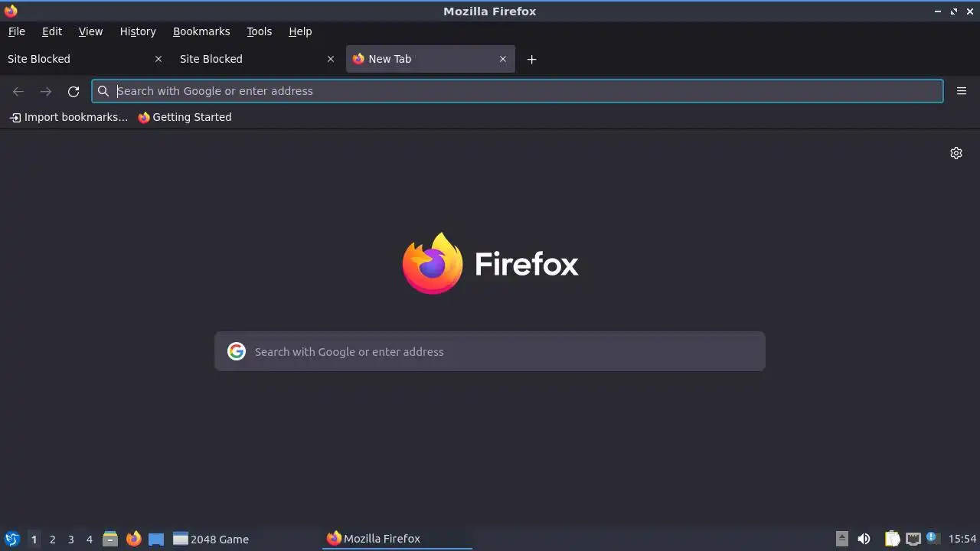The width and height of the screenshot is (980, 551).
Task: Expand the system tray arrow
Action: pyautogui.click(x=841, y=539)
